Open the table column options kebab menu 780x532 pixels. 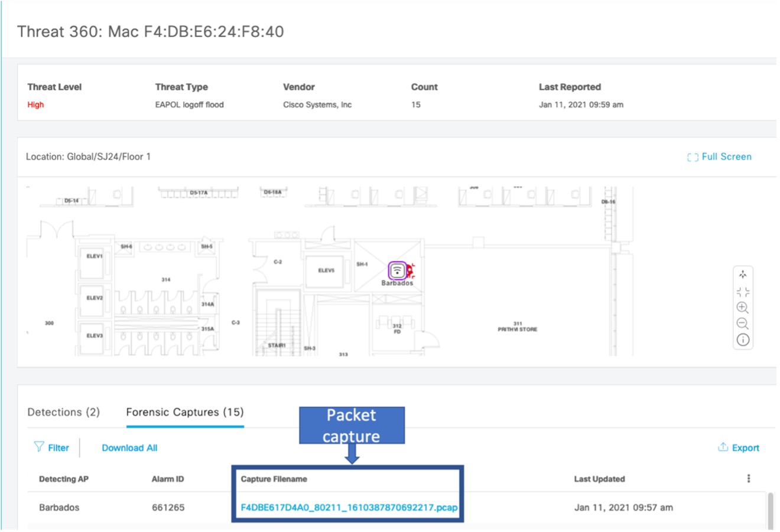pyautogui.click(x=749, y=478)
